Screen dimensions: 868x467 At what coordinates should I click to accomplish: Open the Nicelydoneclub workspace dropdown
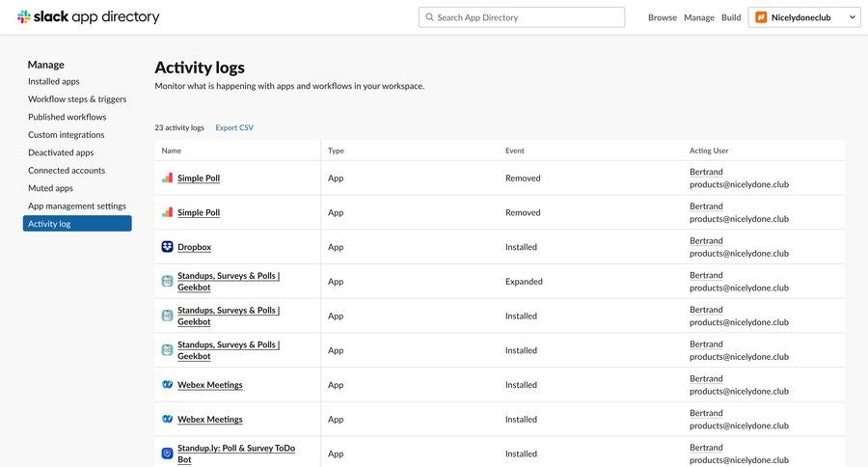tap(803, 17)
